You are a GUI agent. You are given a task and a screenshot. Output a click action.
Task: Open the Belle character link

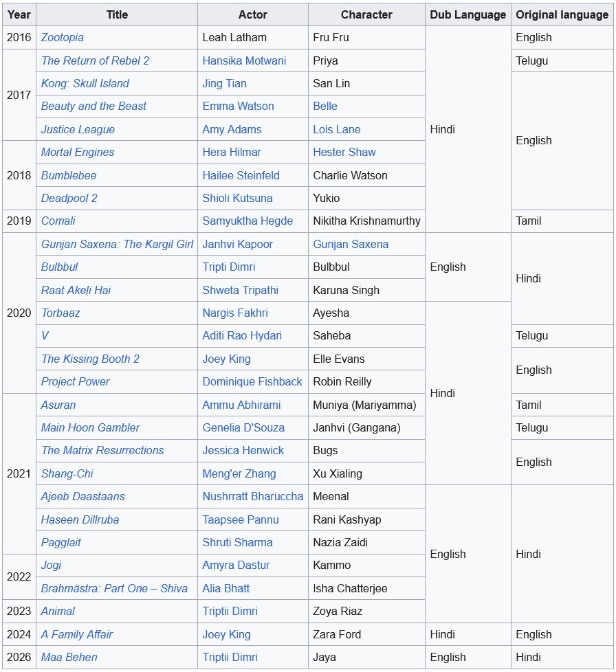(325, 106)
